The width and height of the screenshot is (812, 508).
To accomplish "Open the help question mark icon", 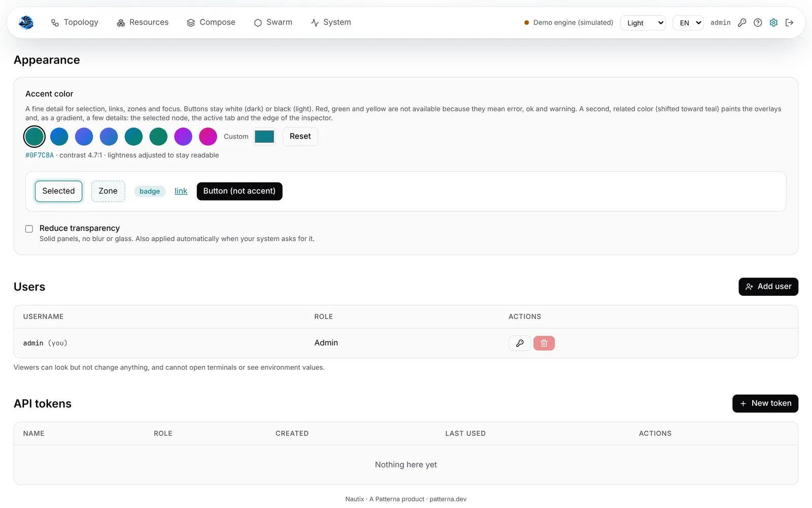I will point(758,22).
